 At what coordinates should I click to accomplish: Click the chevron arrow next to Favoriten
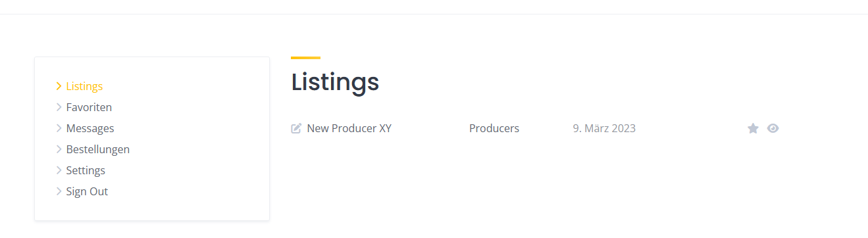[59, 107]
